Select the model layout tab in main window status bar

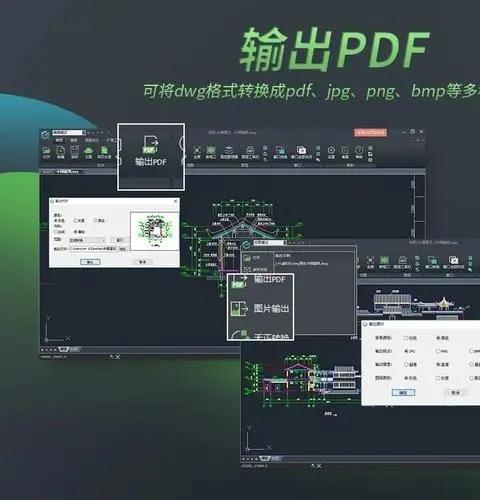64,349
